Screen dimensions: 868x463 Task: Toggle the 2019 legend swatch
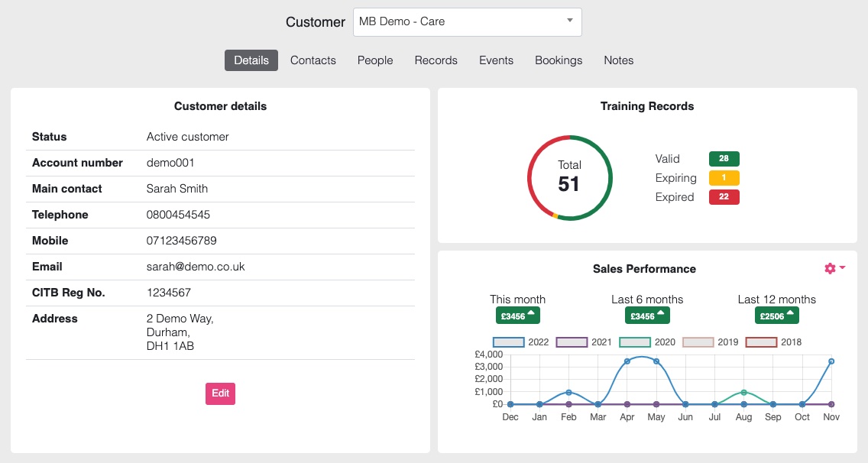697,342
